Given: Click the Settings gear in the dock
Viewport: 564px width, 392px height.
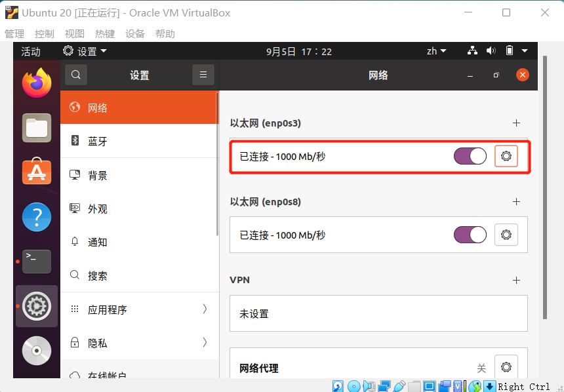Looking at the screenshot, I should (x=37, y=306).
